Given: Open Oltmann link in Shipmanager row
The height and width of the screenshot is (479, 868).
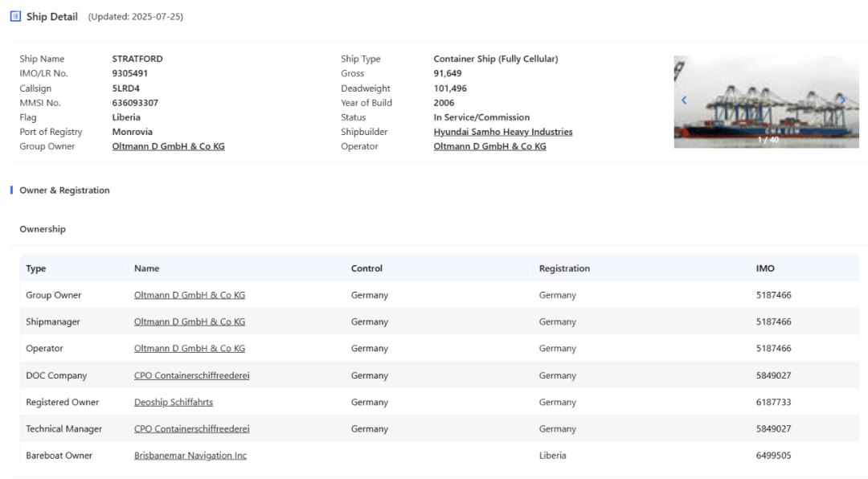Looking at the screenshot, I should tap(190, 321).
